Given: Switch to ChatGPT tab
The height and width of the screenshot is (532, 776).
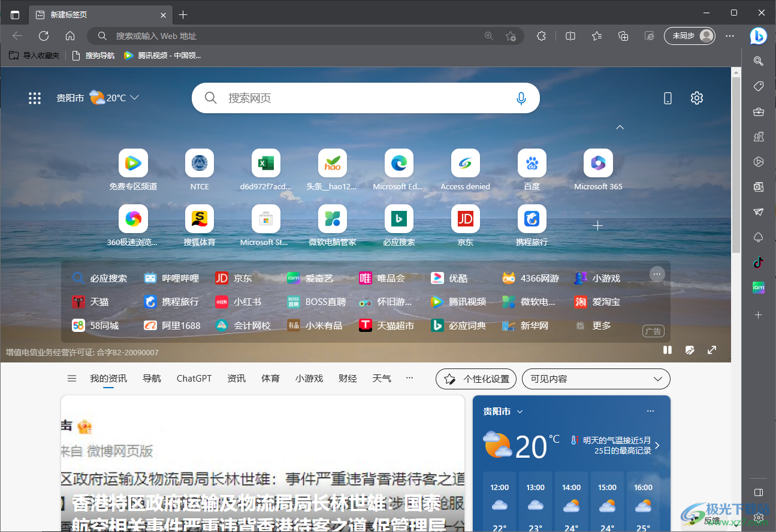Looking at the screenshot, I should pos(194,379).
